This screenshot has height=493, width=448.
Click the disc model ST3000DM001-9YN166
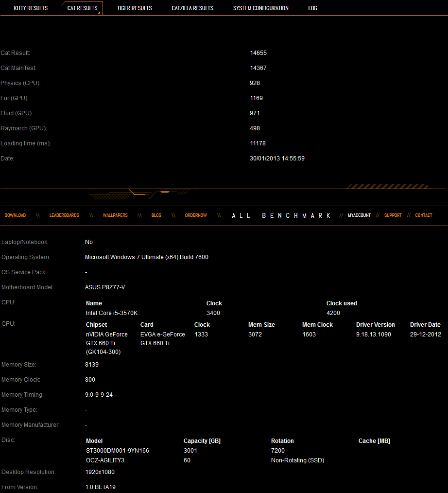[x=118, y=451]
